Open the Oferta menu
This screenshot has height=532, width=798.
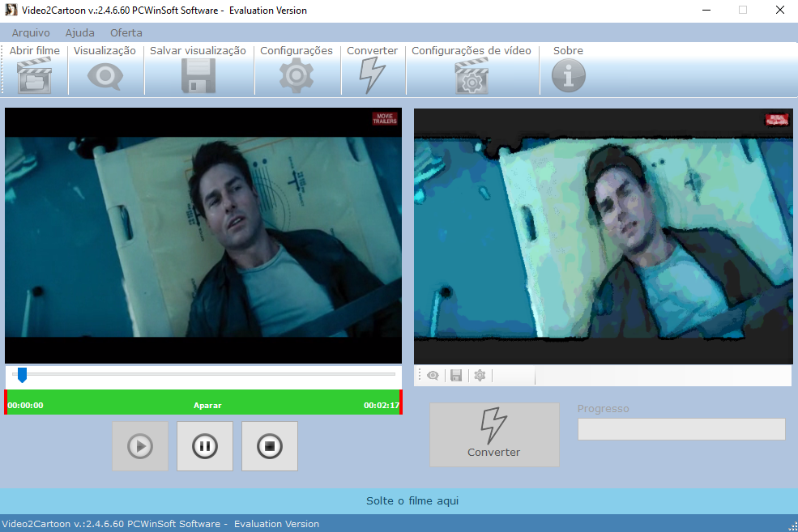pyautogui.click(x=126, y=33)
